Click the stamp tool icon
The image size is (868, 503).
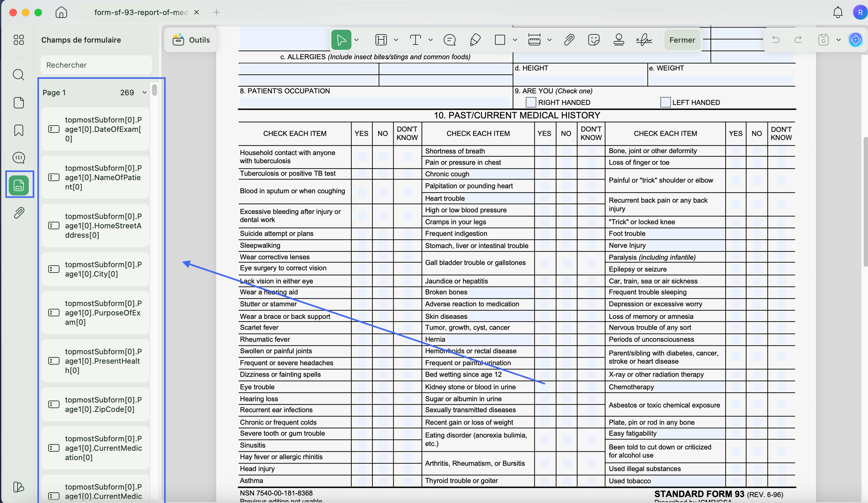coord(619,40)
